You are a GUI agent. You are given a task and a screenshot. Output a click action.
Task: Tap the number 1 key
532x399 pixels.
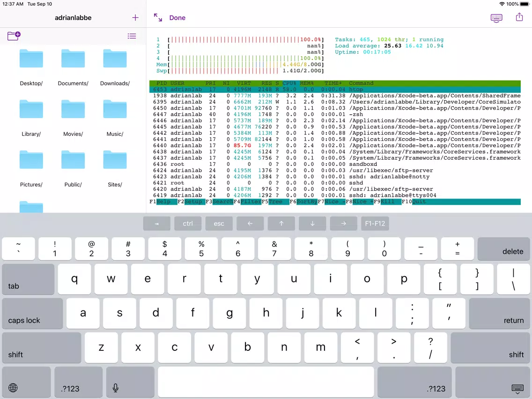click(55, 249)
